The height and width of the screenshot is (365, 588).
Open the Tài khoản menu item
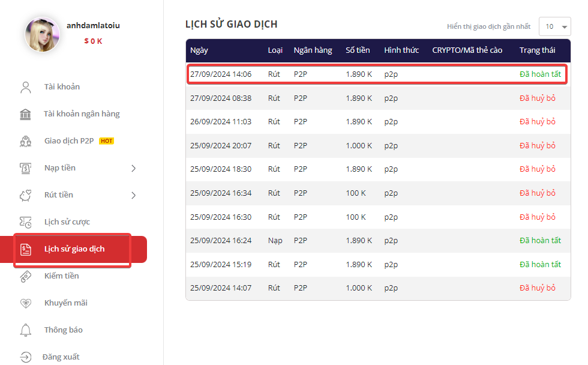coord(62,86)
